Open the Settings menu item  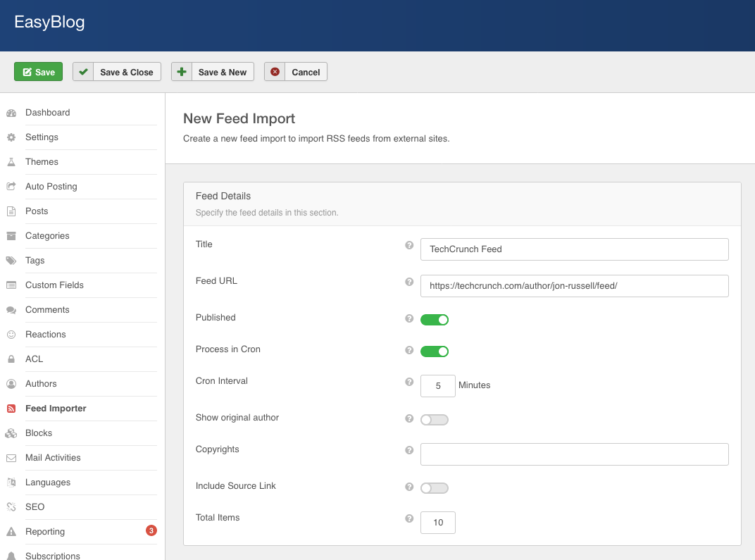pyautogui.click(x=42, y=137)
